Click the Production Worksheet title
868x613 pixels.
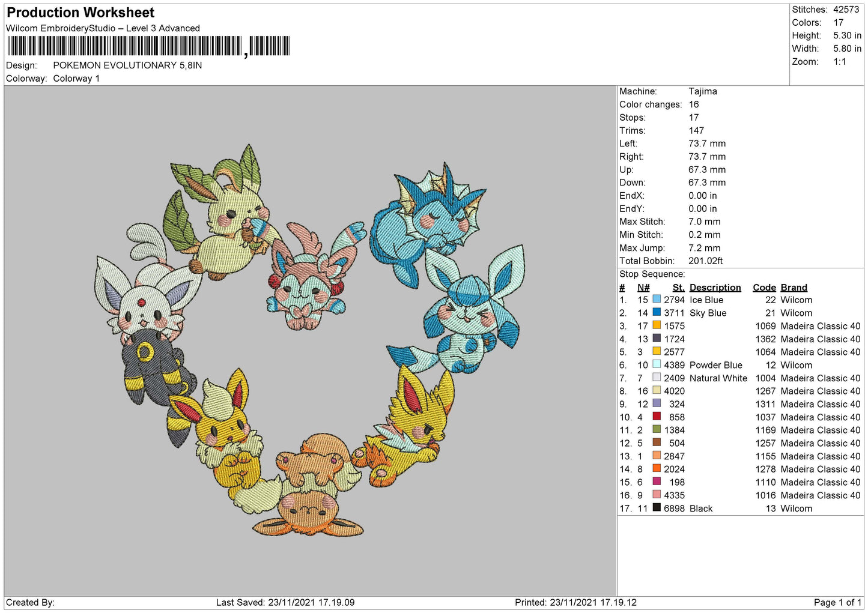80,13
